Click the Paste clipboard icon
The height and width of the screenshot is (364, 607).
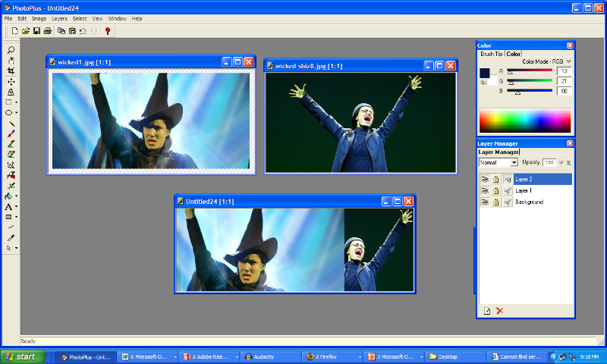[72, 31]
